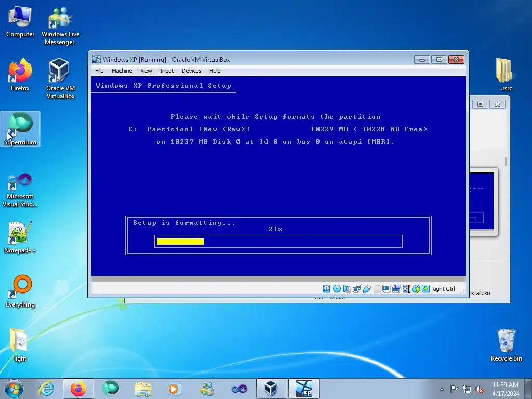532x399 pixels.
Task: Select the .rsrc folder on desktop
Action: 506,75
